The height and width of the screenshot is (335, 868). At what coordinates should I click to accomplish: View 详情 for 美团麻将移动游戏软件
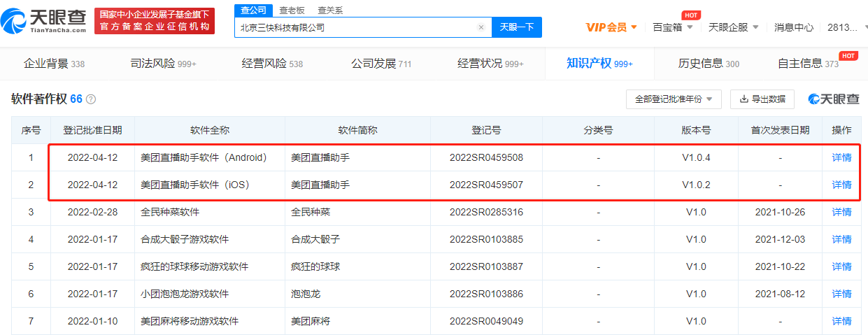(x=841, y=321)
